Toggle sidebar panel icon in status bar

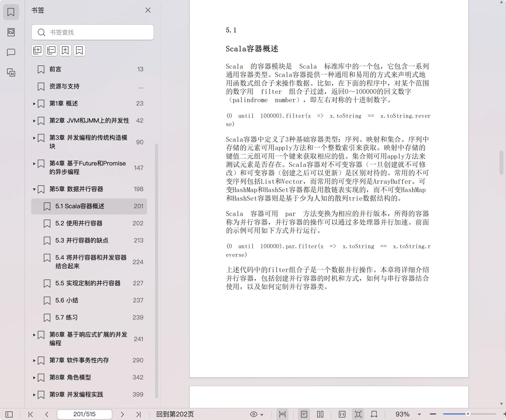(9, 414)
